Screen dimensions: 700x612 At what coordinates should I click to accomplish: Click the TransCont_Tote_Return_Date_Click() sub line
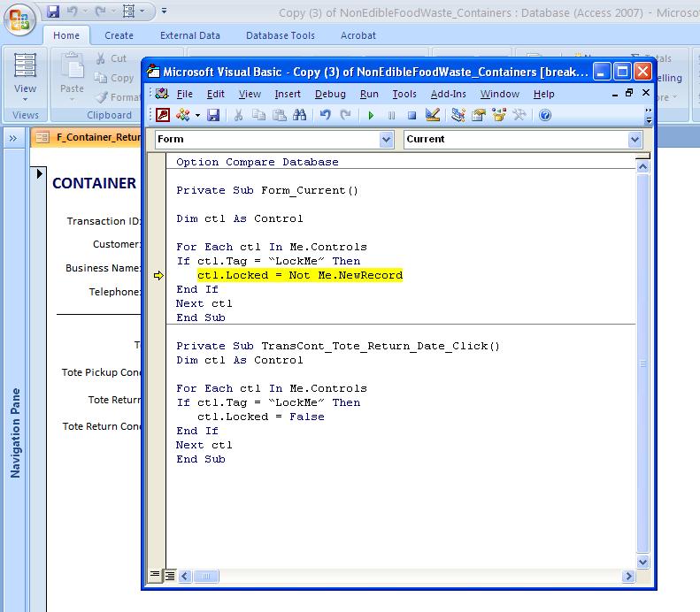click(x=338, y=346)
